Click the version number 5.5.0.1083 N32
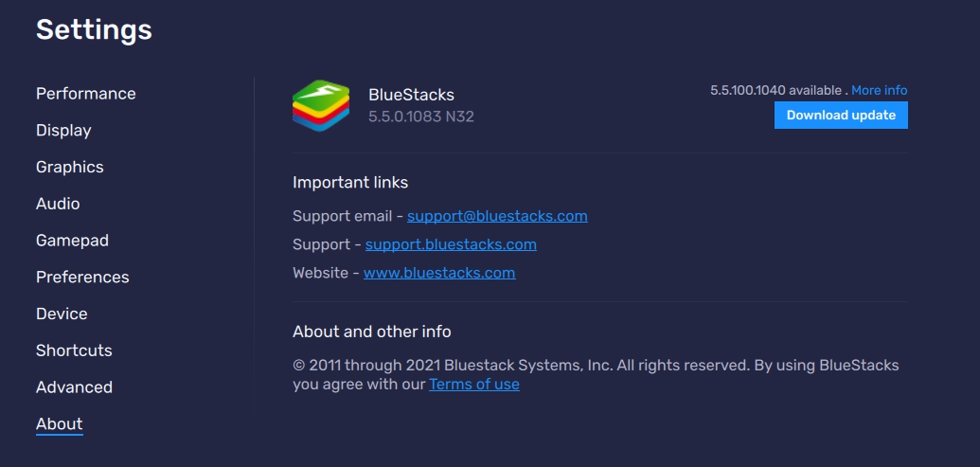The image size is (980, 467). coord(421,117)
